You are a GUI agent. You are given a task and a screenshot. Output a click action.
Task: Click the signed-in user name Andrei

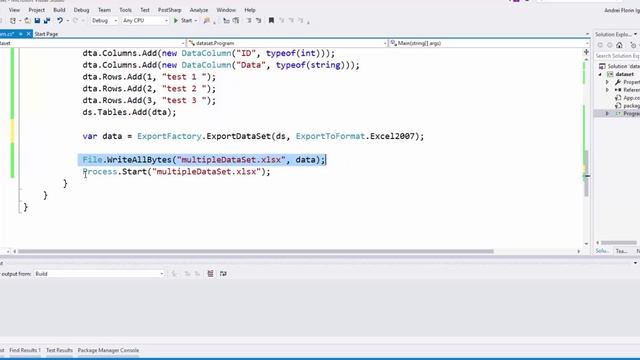tap(622, 11)
